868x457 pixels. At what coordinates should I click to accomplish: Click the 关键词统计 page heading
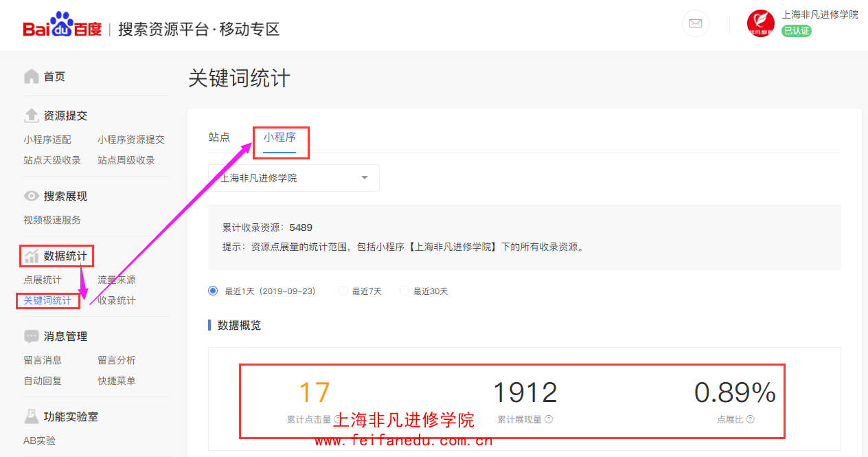coord(239,78)
